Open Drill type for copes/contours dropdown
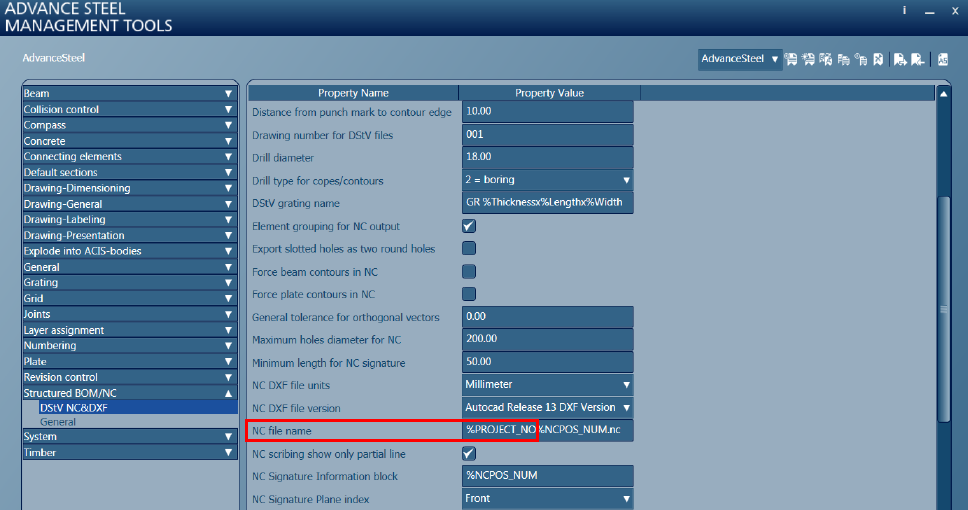Screen dimensions: 968x510 [x=548, y=180]
